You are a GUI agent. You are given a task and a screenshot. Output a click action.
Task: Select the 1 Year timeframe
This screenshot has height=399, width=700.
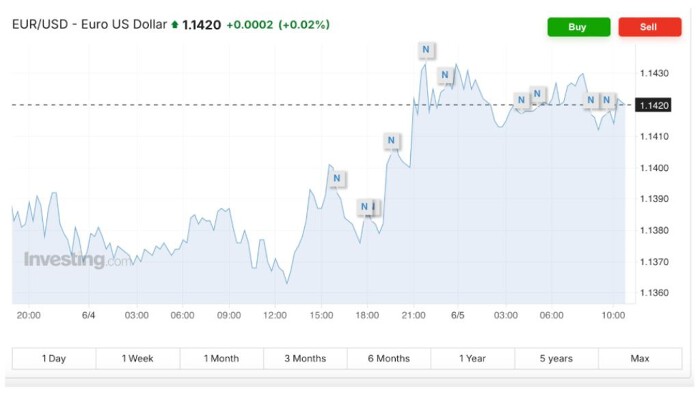(x=472, y=358)
